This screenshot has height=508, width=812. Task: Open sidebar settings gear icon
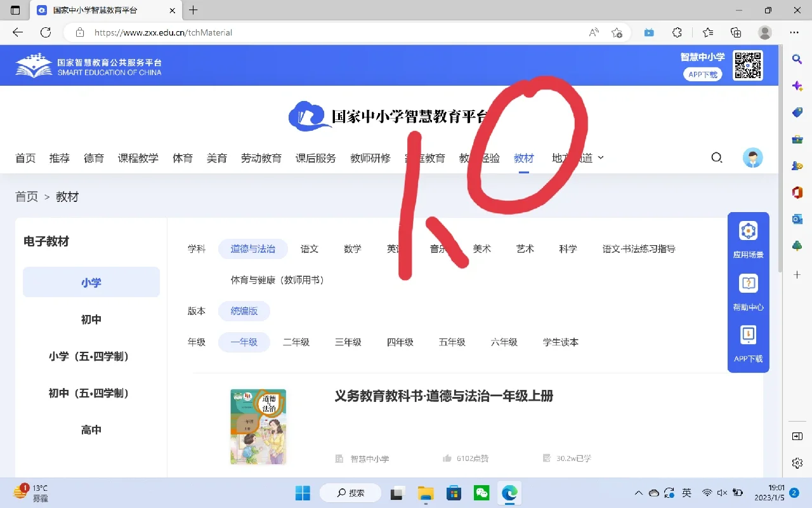[x=797, y=464]
